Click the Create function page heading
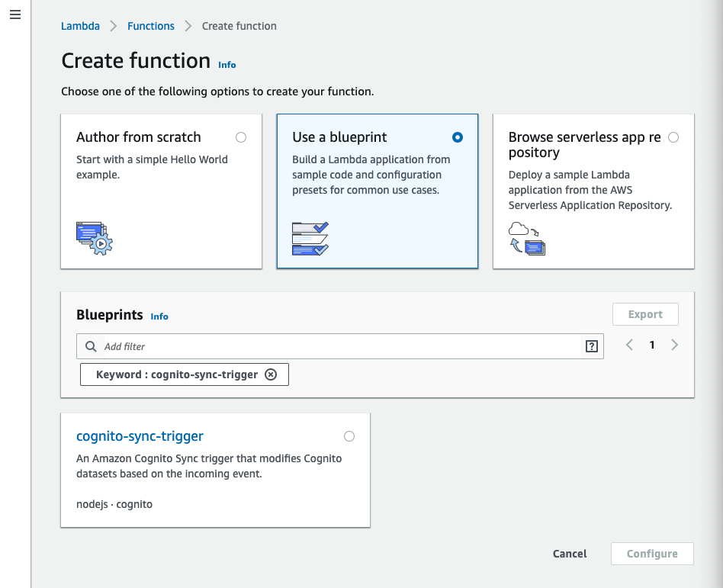The width and height of the screenshot is (723, 588). [136, 61]
